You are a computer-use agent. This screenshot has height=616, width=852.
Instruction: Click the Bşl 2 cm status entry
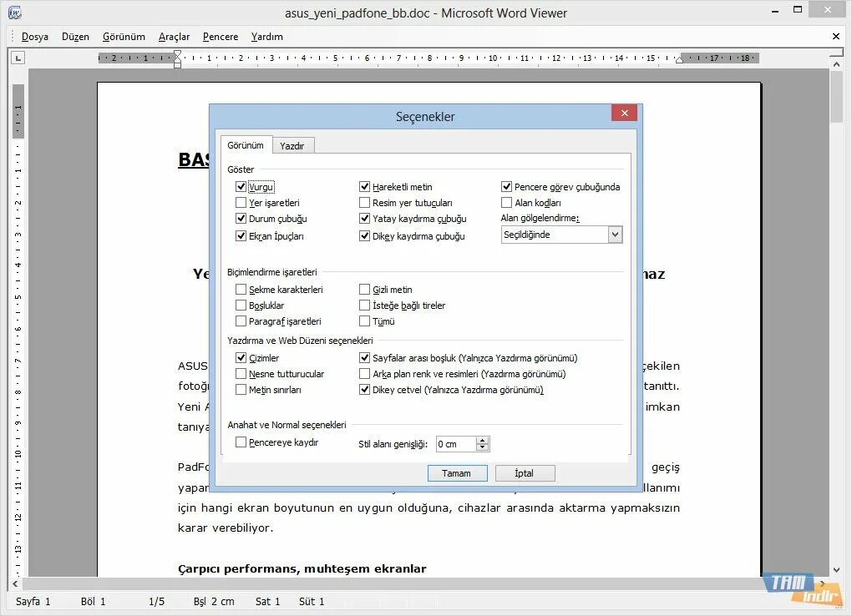click(x=214, y=601)
